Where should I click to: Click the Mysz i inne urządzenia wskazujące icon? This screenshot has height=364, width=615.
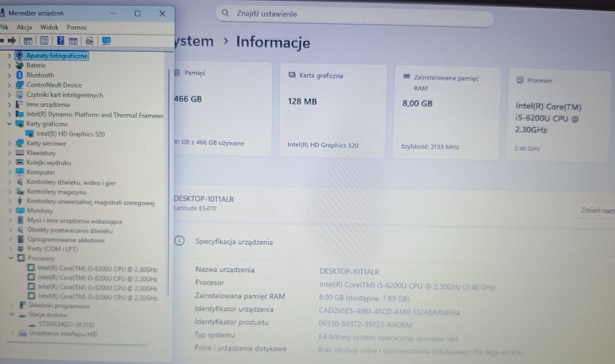point(20,221)
